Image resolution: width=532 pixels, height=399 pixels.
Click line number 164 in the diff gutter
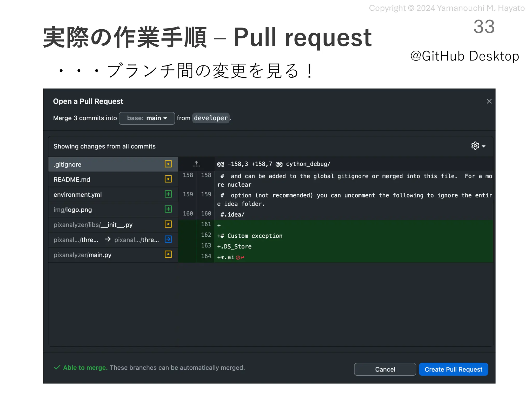coord(206,256)
